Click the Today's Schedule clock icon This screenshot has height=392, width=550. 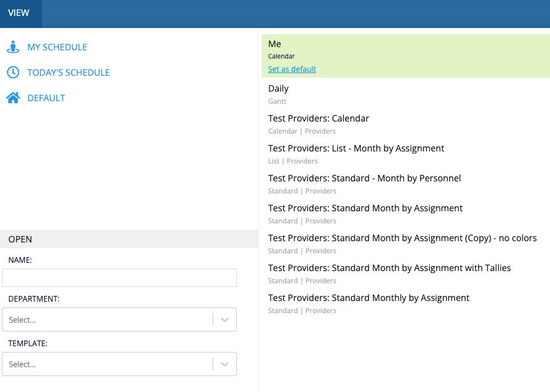pos(13,73)
